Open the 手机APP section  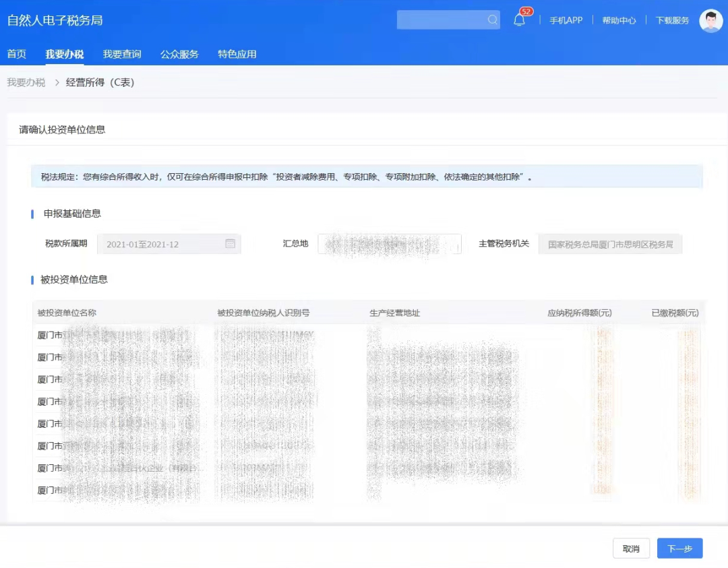tap(565, 20)
